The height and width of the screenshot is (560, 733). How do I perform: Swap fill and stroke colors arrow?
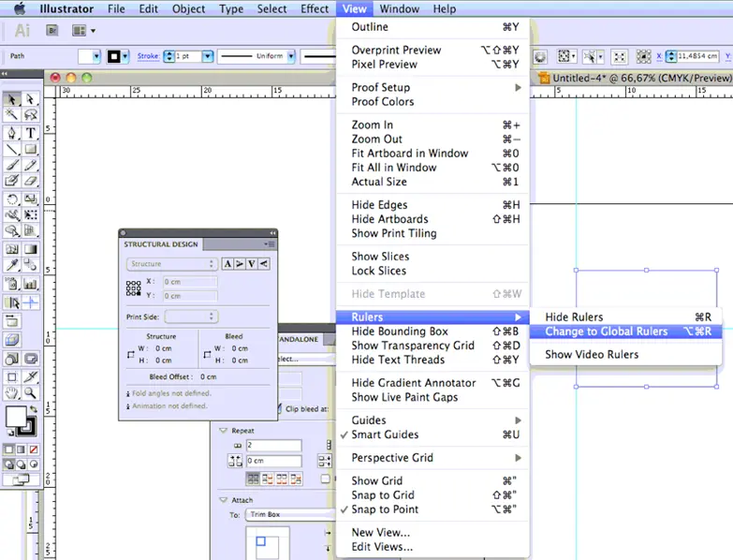click(x=34, y=409)
